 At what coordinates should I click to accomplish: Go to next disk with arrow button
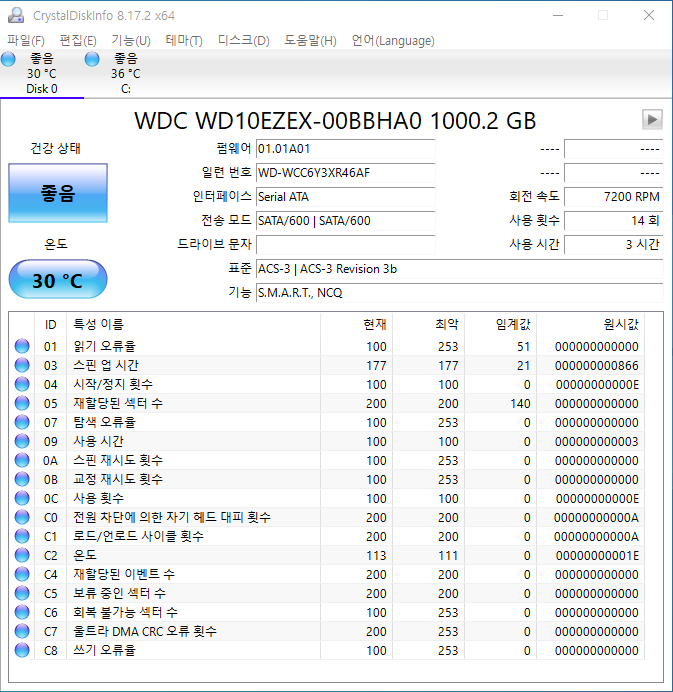tap(652, 119)
